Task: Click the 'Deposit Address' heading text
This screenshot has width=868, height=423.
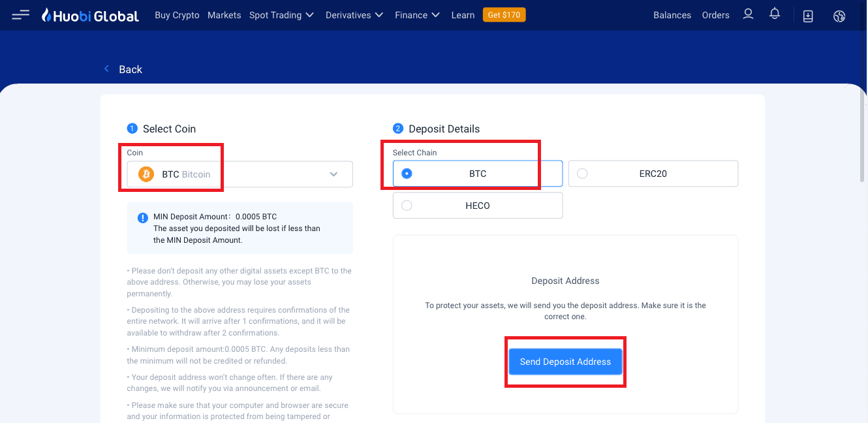Action: (565, 281)
